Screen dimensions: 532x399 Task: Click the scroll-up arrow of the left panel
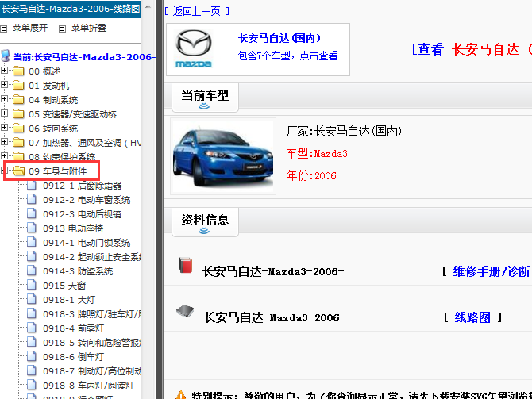pos(148,7)
